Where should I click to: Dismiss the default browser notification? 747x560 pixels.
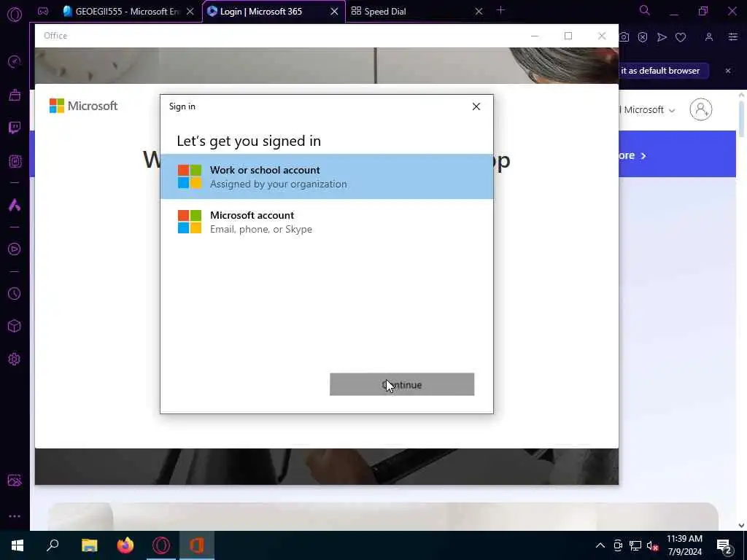(727, 71)
